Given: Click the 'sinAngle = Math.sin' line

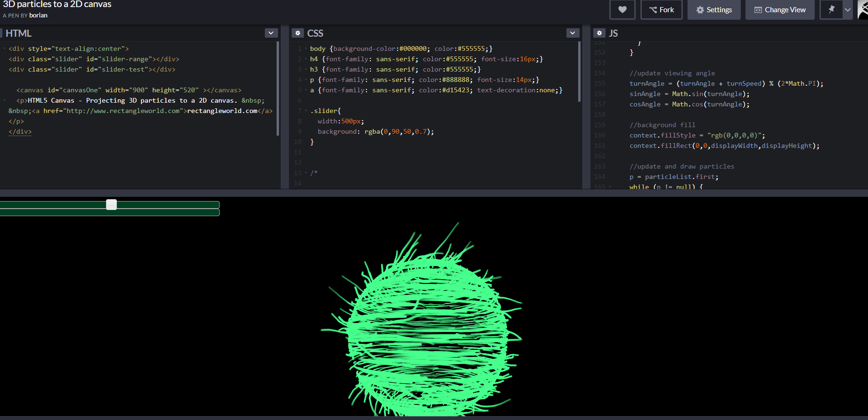Looking at the screenshot, I should pyautogui.click(x=689, y=94).
